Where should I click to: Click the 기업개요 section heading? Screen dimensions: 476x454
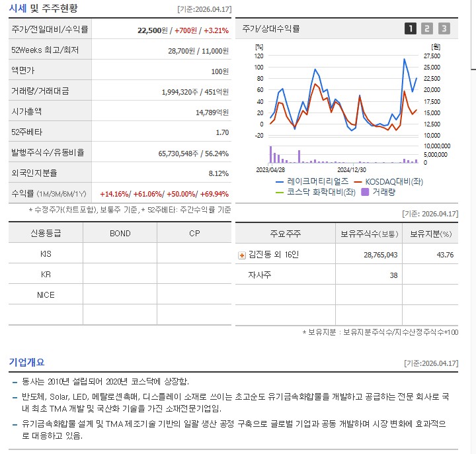[26, 362]
